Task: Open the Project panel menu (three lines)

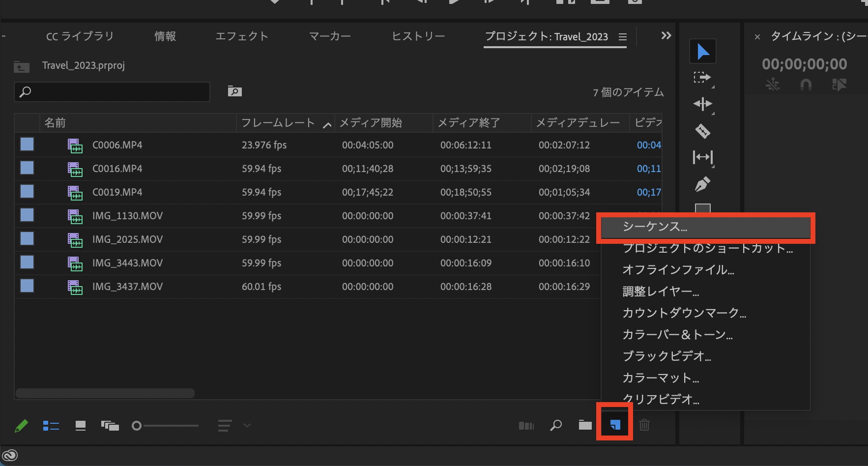Action: click(x=622, y=37)
